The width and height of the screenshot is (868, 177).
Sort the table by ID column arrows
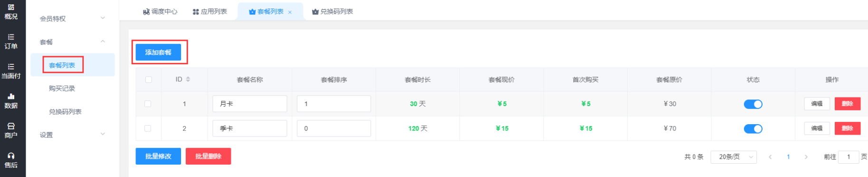(x=188, y=79)
